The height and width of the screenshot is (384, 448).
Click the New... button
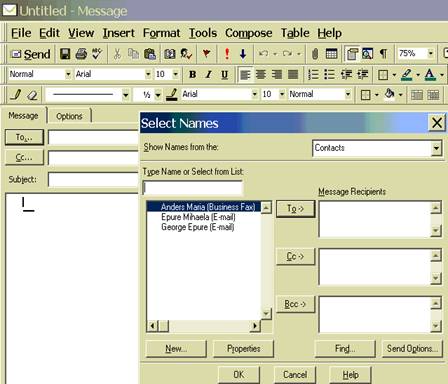point(176,349)
